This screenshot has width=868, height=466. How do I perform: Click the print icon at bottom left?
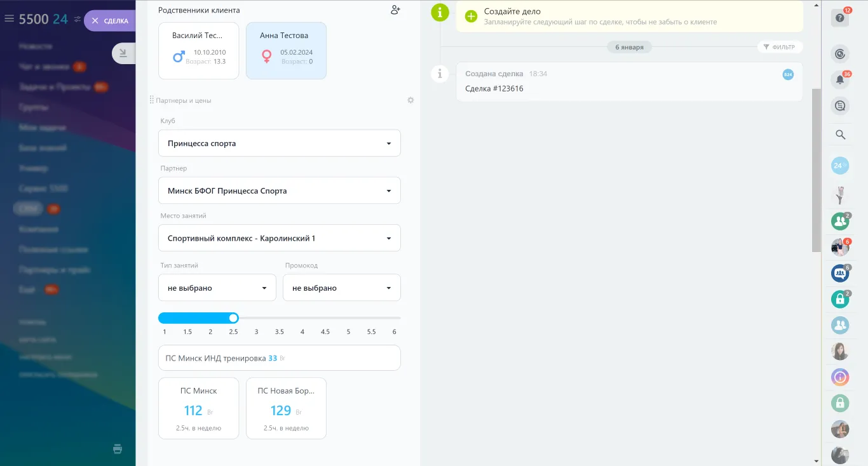coord(118,449)
